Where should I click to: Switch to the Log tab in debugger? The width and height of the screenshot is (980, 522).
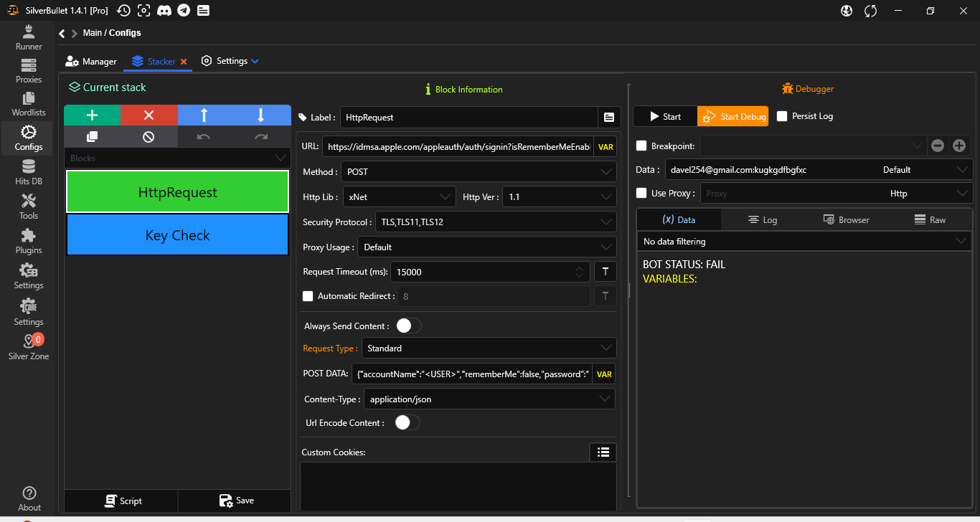point(763,220)
